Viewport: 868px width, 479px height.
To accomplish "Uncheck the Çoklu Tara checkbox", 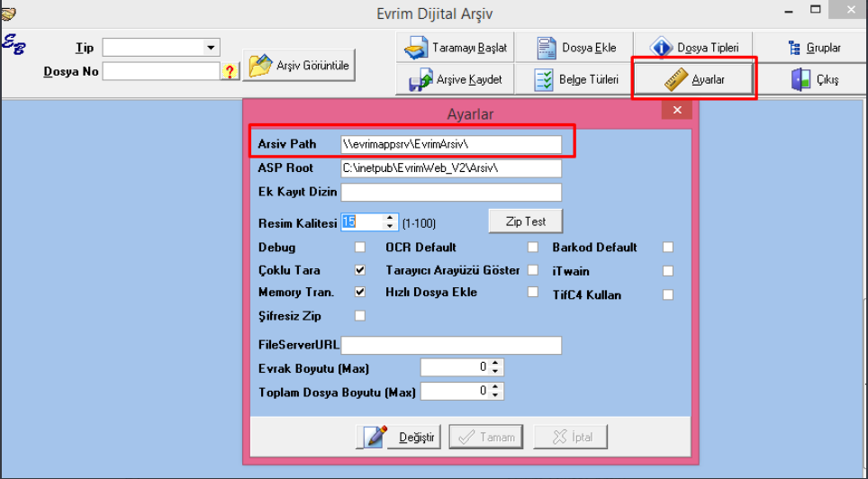I will click(x=360, y=270).
